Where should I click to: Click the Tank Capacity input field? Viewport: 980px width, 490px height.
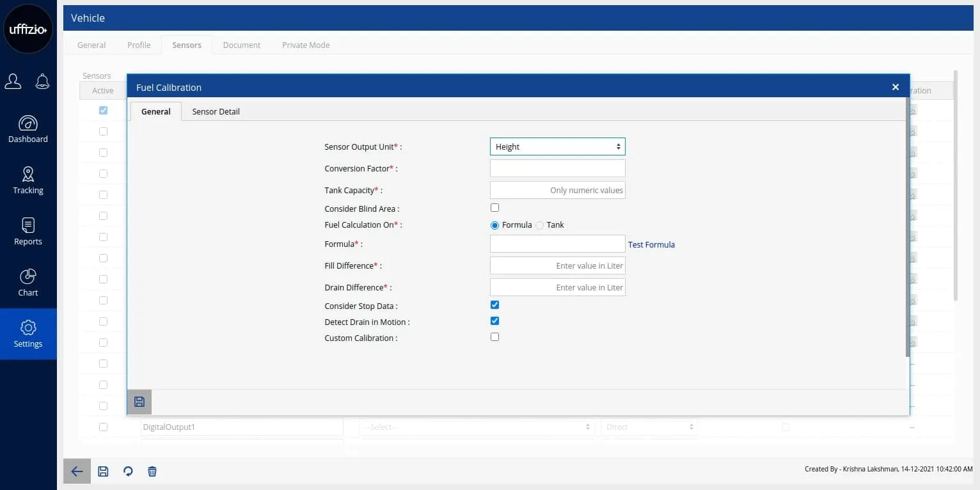click(557, 190)
